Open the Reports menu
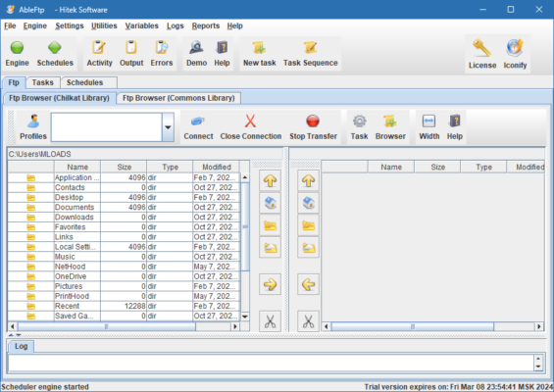The width and height of the screenshot is (554, 392). click(x=206, y=25)
